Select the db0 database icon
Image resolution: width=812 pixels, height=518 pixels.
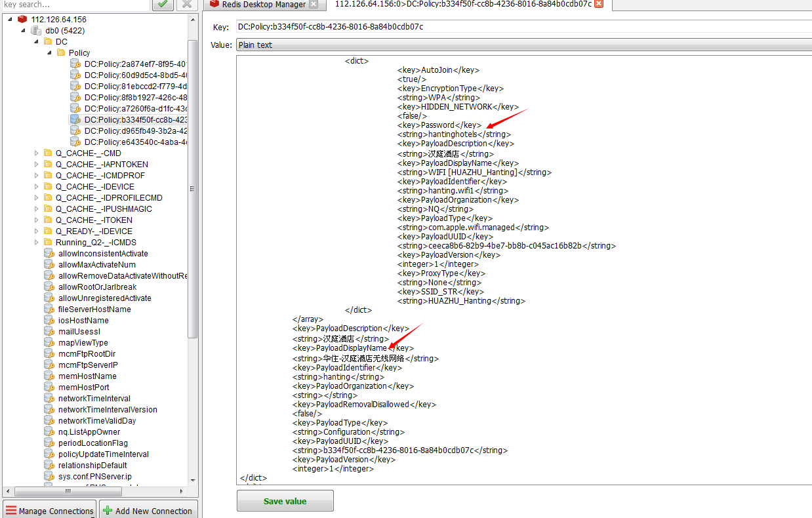click(37, 30)
